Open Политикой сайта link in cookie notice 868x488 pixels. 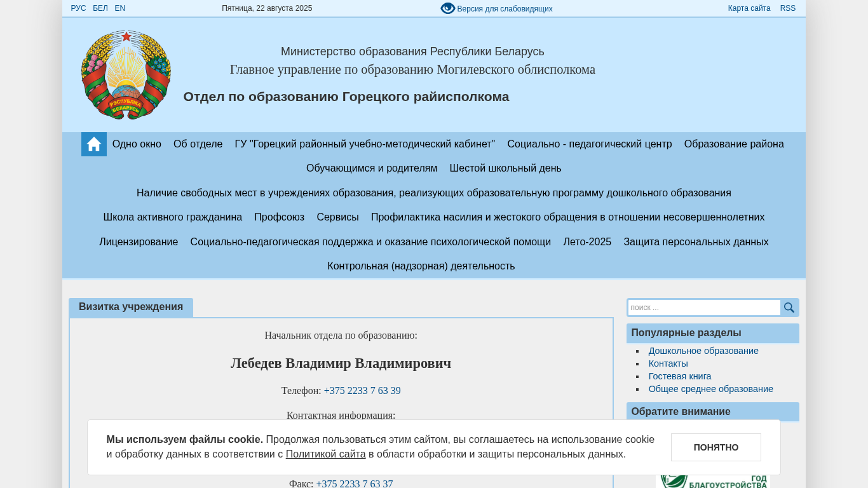pos(326,454)
